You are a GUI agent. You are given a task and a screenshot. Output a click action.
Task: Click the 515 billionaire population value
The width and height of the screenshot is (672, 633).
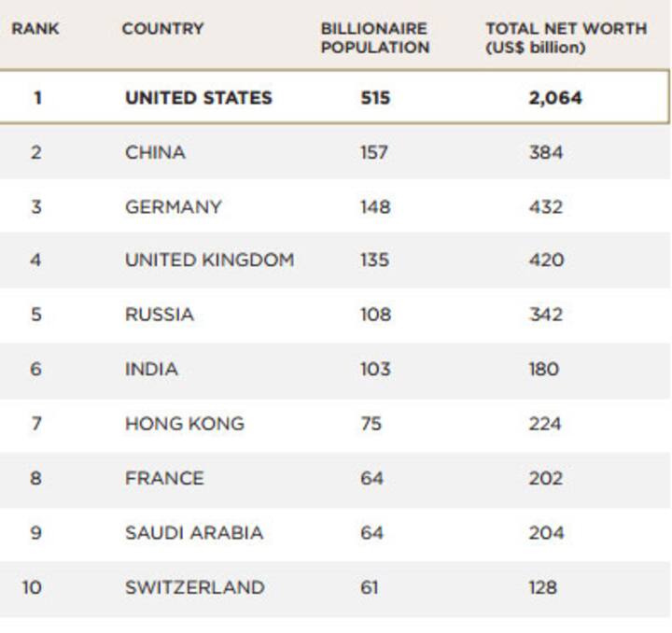[375, 98]
